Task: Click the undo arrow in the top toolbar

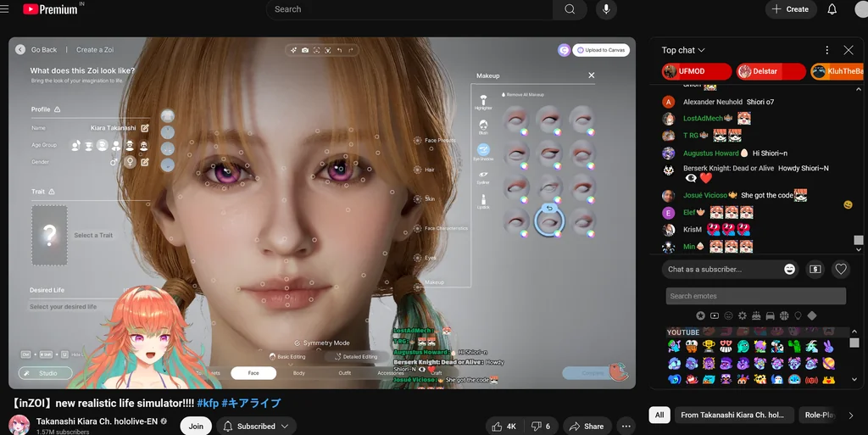Action: pyautogui.click(x=339, y=50)
